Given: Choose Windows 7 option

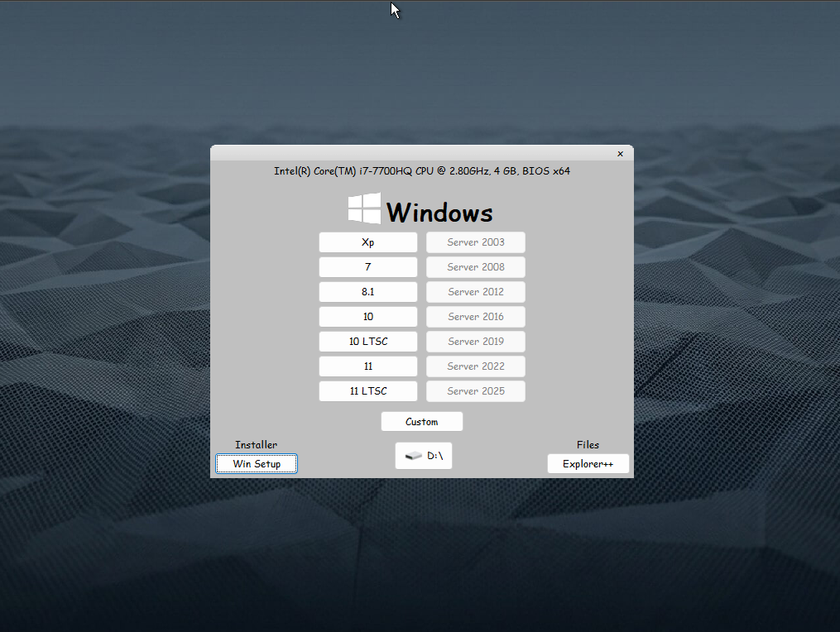Looking at the screenshot, I should (x=368, y=266).
